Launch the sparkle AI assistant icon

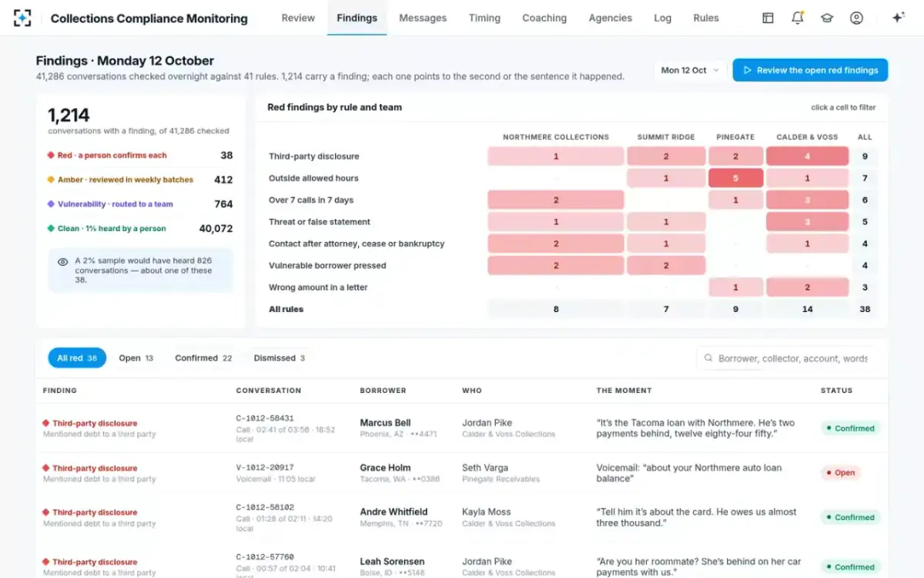tap(898, 18)
